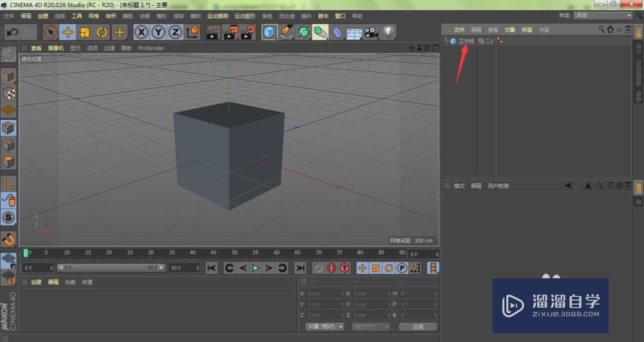The image size is (644, 342).
Task: Click the Undo arrow icon
Action: (12, 32)
